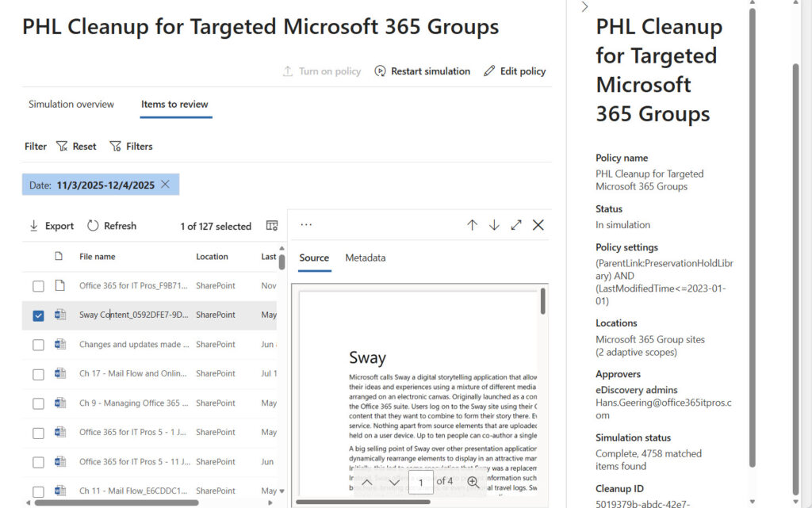Click the Edit policy pencil icon

(x=489, y=71)
